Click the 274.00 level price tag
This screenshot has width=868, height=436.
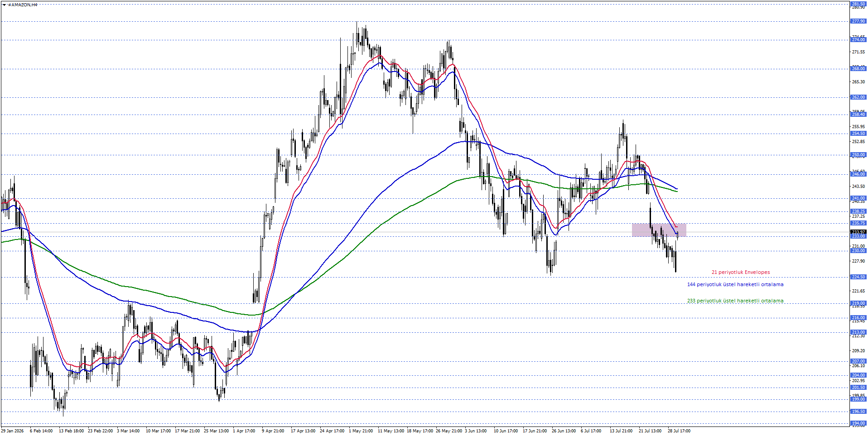(x=858, y=40)
